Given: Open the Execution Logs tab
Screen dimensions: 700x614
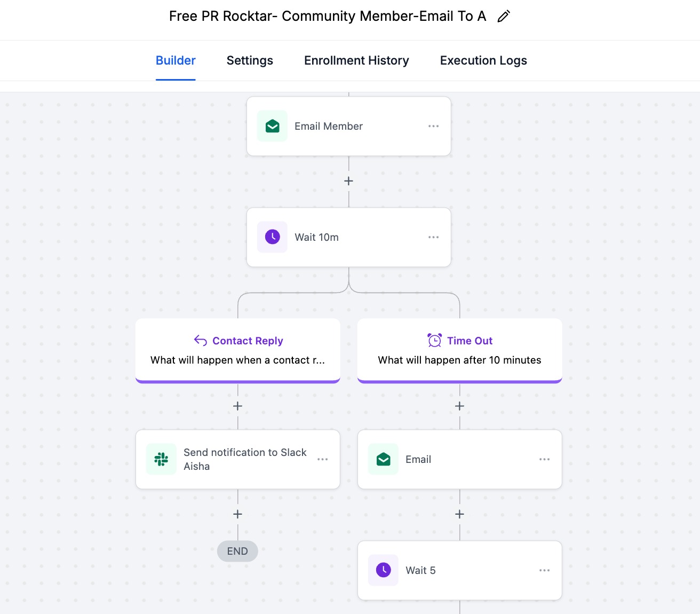Looking at the screenshot, I should coord(483,61).
